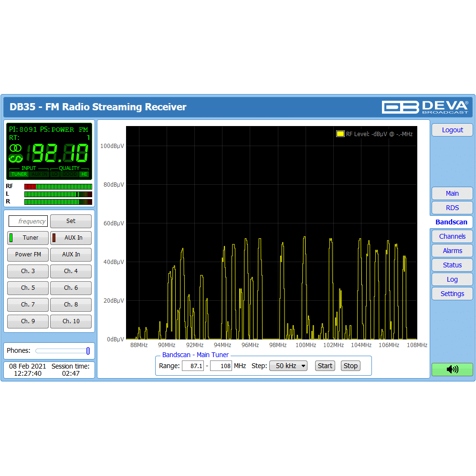The height and width of the screenshot is (476, 476).
Task: Open the Settings page
Action: tap(452, 294)
